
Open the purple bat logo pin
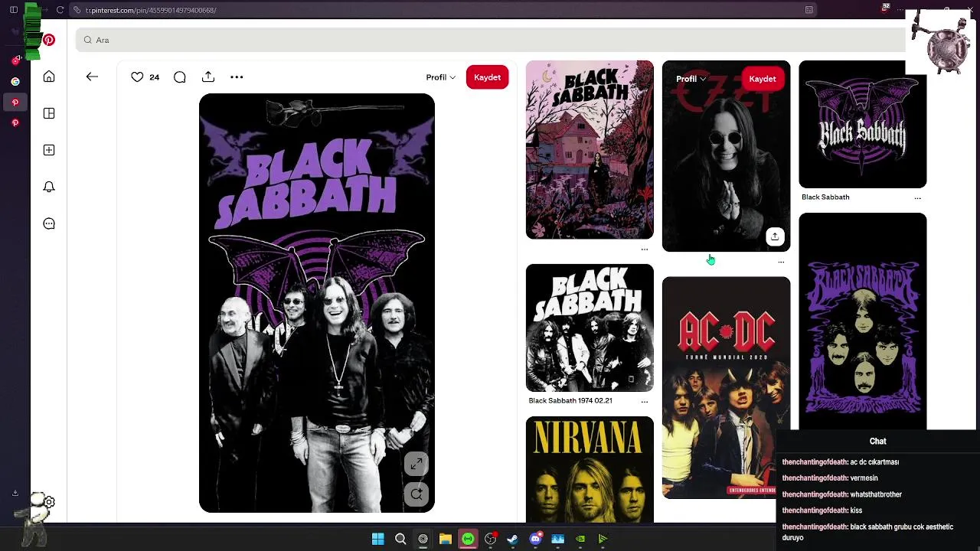(862, 124)
